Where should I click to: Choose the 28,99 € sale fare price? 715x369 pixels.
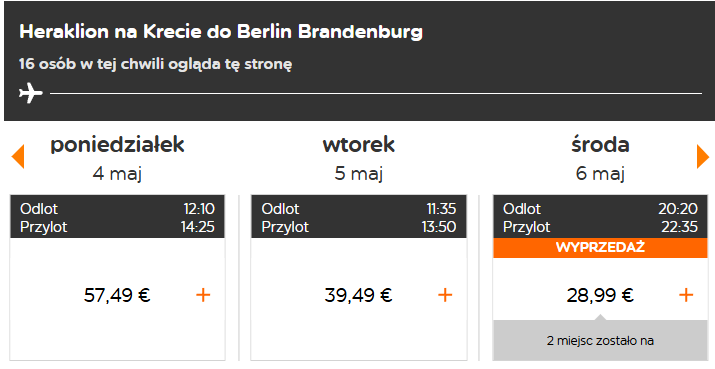600,295
